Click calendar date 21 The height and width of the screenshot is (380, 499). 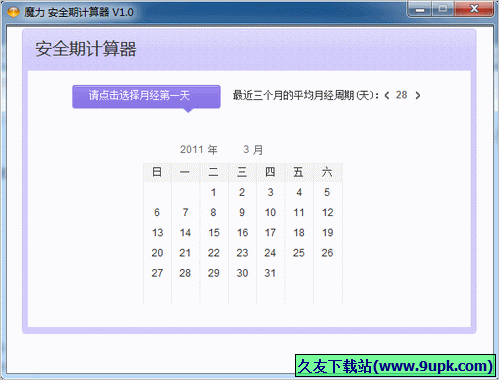(185, 253)
